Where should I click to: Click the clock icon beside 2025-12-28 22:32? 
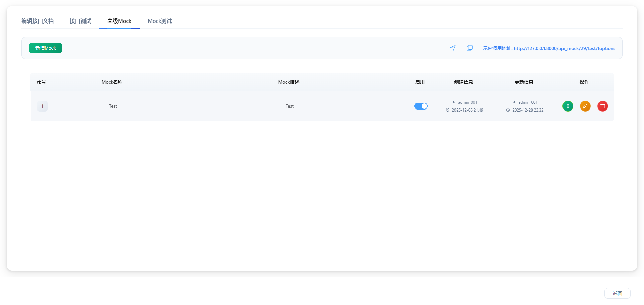[x=508, y=110]
